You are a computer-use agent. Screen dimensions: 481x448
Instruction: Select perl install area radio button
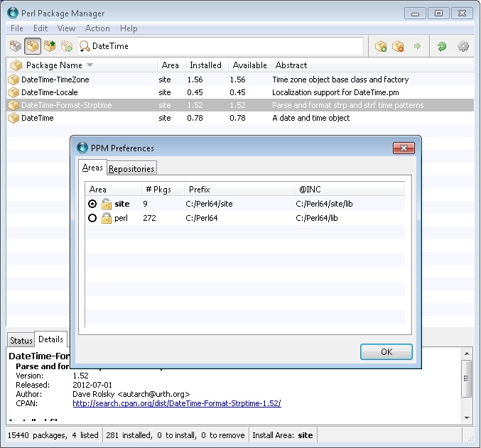point(92,218)
